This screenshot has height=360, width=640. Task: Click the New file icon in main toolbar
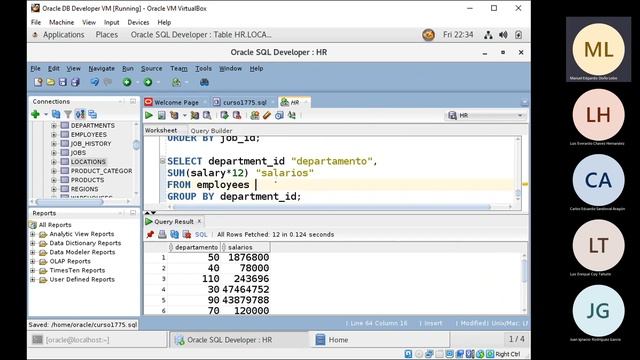point(38,82)
